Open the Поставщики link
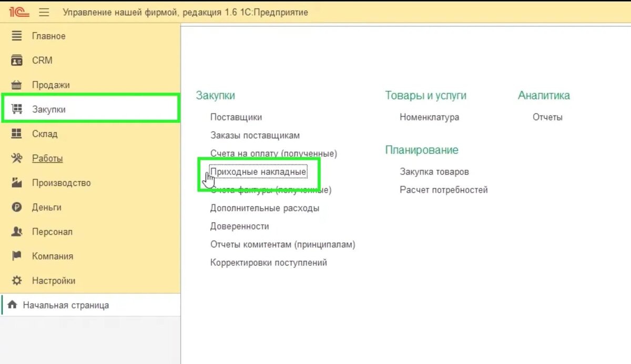The width and height of the screenshot is (631, 364). 236,117
